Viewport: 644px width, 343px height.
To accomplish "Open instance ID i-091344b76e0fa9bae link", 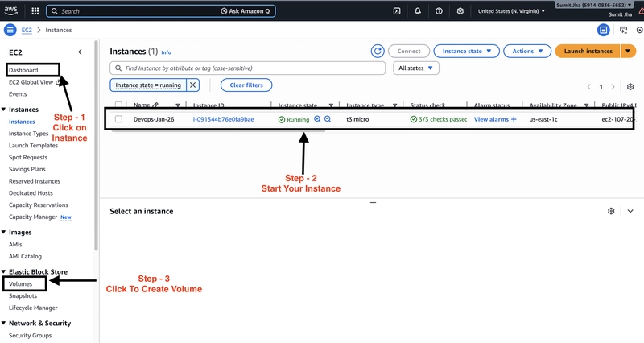I will tap(224, 119).
